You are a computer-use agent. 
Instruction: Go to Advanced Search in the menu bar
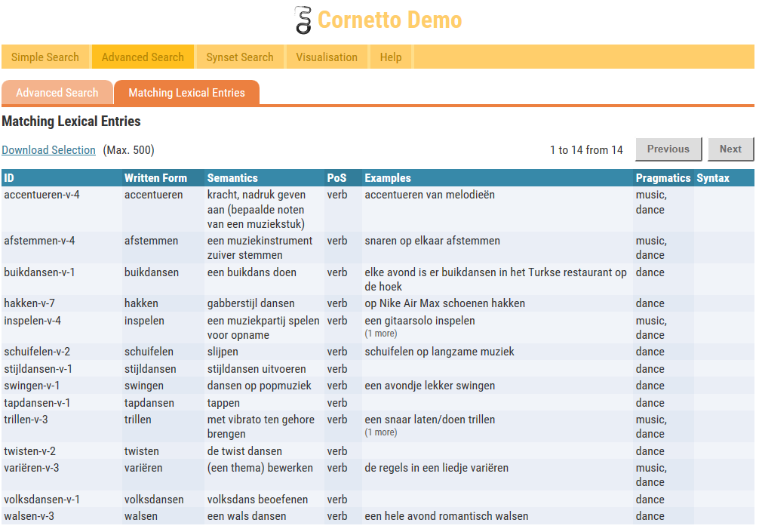143,57
